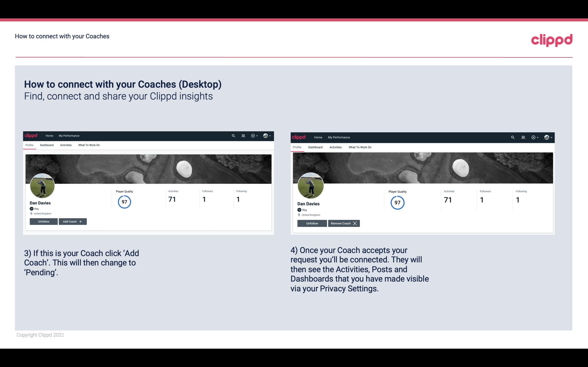
Task: Click 'Activities' tab in right screenshot
Action: click(x=335, y=147)
